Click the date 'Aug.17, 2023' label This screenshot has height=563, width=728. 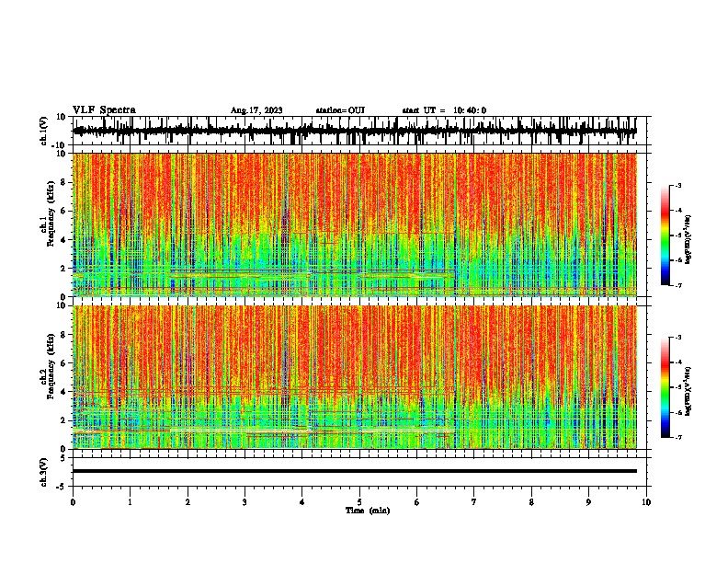click(x=256, y=110)
